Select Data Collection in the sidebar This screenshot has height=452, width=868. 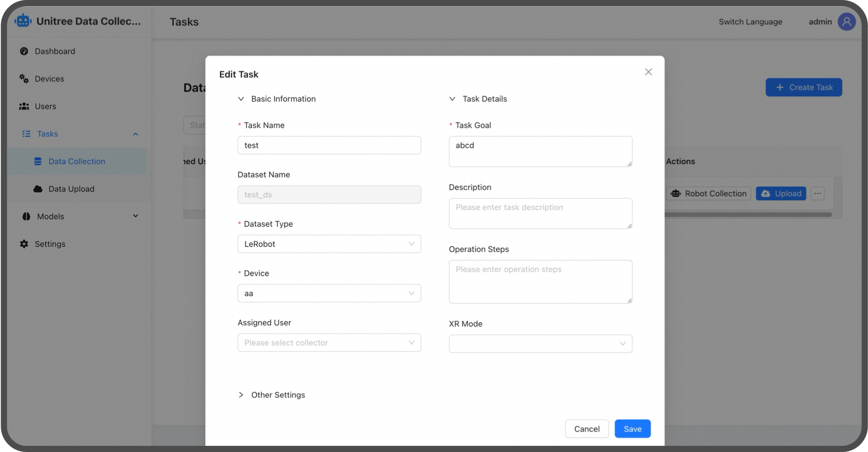click(76, 161)
